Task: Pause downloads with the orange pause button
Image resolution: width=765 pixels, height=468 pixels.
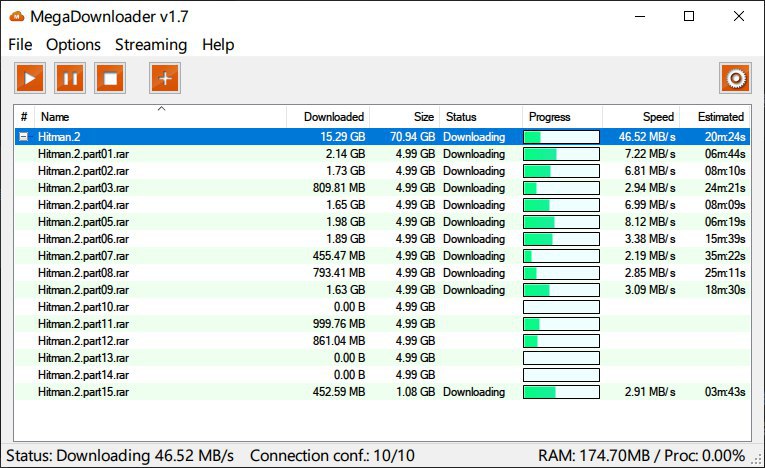Action: pos(70,78)
